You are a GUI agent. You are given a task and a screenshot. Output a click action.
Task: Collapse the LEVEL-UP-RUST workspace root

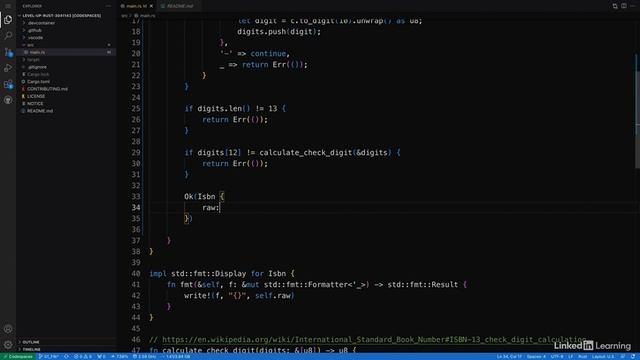[61, 16]
